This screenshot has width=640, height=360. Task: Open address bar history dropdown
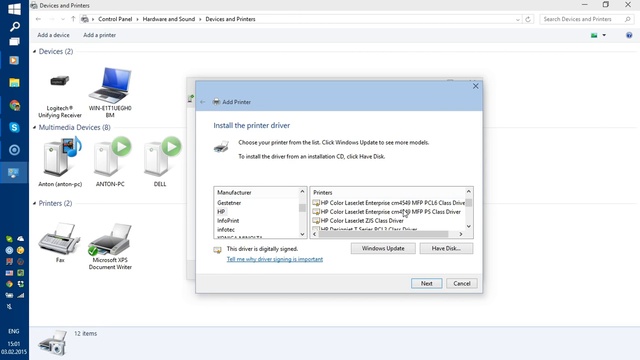[518, 19]
